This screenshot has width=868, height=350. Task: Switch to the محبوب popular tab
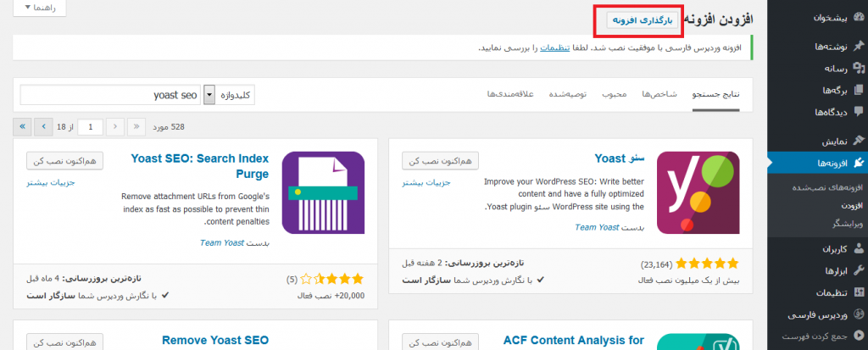[x=615, y=94]
